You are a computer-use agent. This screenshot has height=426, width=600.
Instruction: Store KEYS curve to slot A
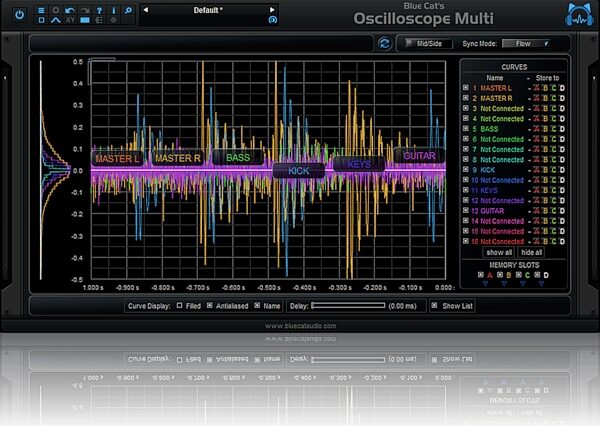point(536,190)
